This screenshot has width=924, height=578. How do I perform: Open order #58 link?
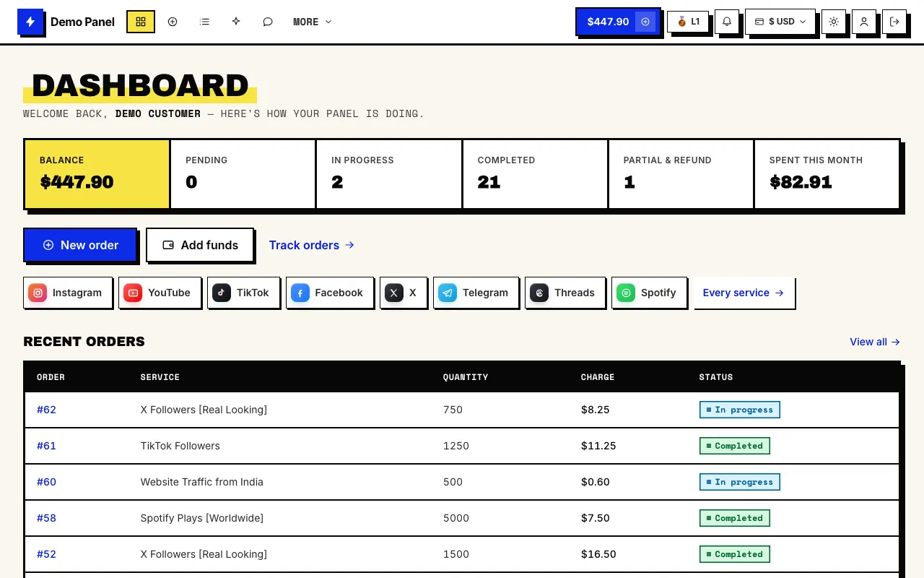pos(46,518)
